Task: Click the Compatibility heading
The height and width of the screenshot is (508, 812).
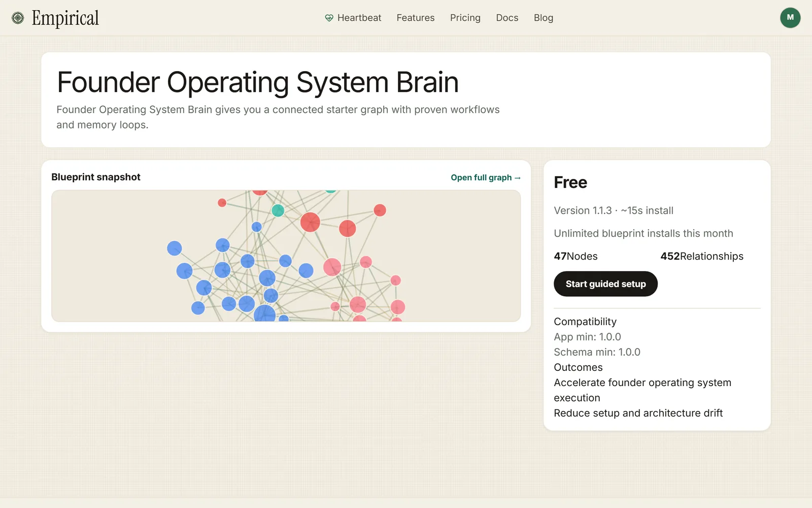Action: pyautogui.click(x=585, y=322)
